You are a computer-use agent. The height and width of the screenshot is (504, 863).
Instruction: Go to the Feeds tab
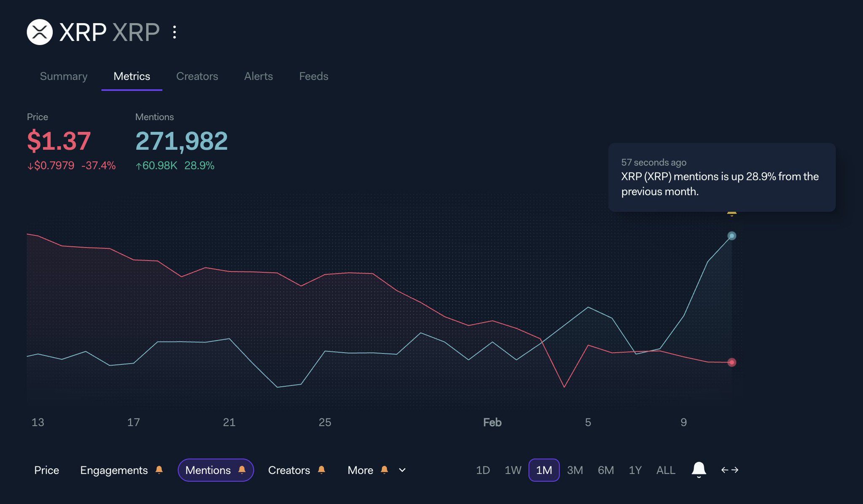pyautogui.click(x=313, y=76)
